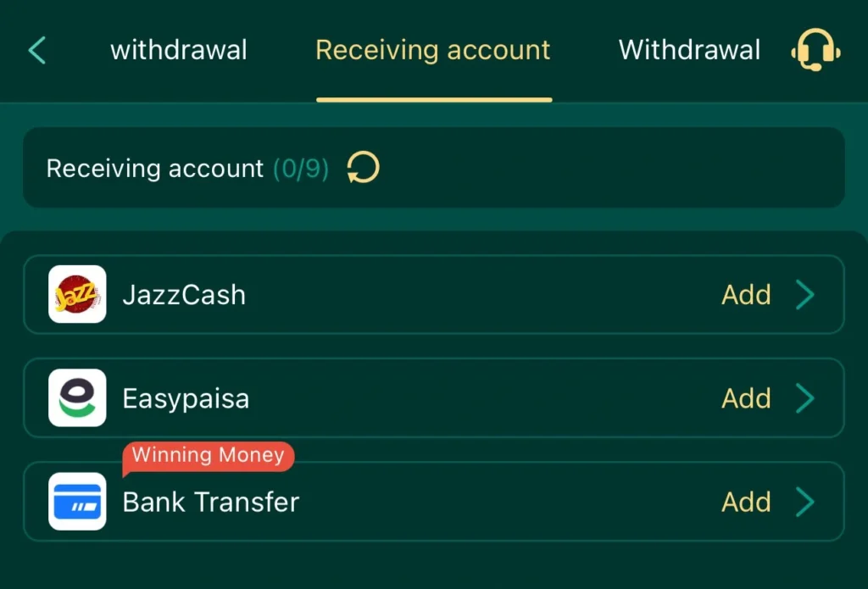Open customer support via headset icon
Viewport: 868px width, 589px height.
(x=815, y=50)
